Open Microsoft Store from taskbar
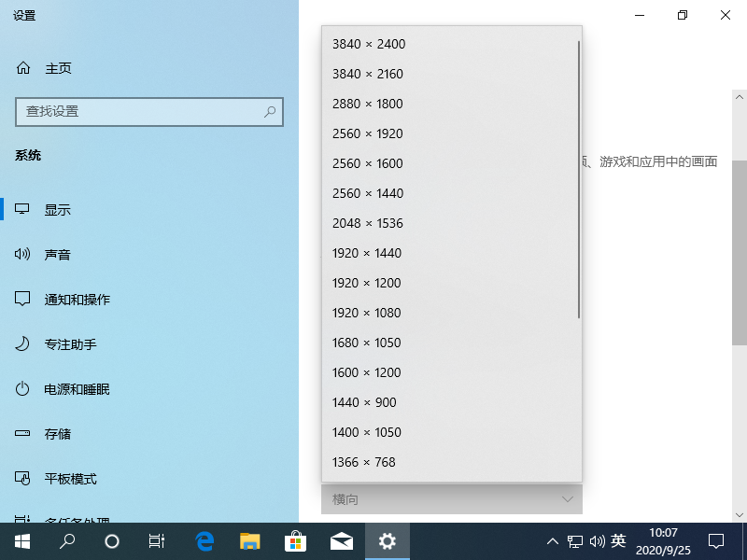The width and height of the screenshot is (747, 560). point(295,540)
